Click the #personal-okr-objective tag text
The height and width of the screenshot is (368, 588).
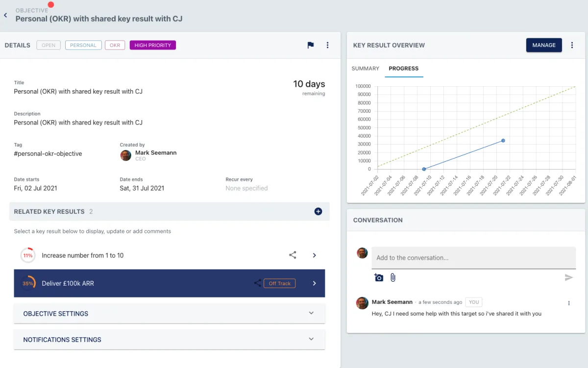[48, 154]
